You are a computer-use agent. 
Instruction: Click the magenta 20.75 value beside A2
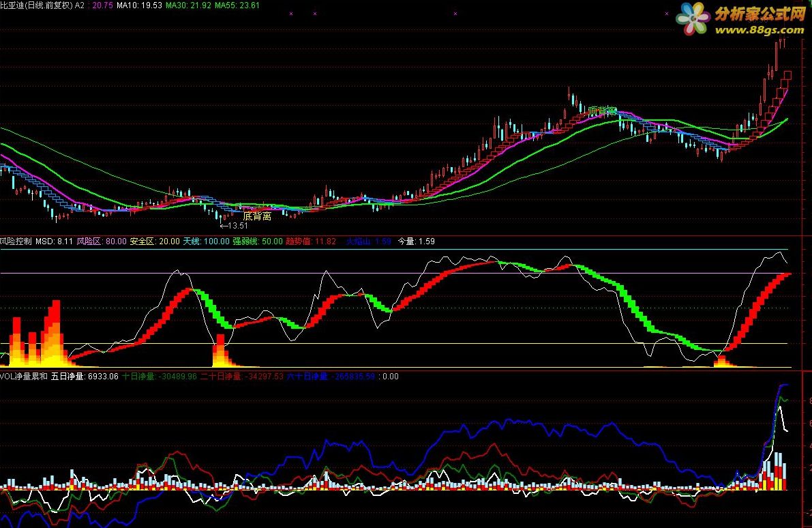102,5
